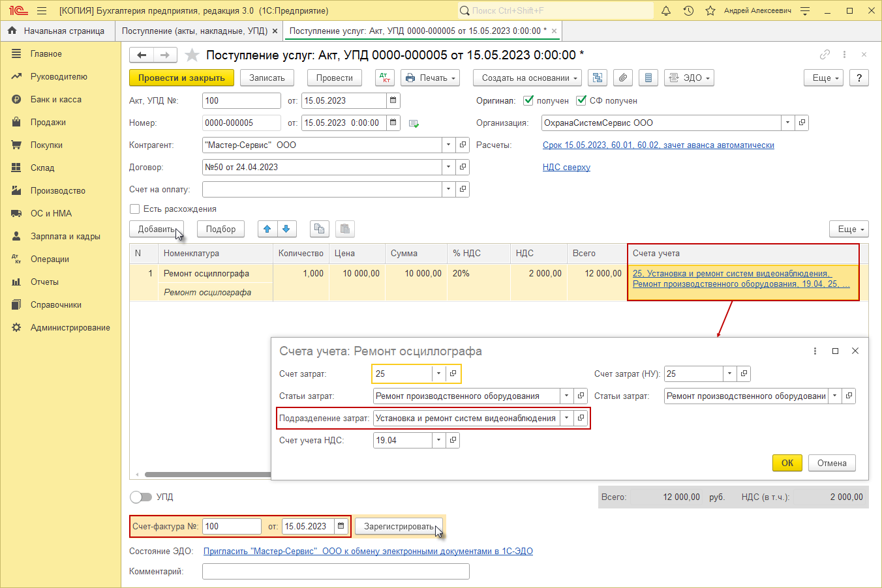Move row up arrow button
Image resolution: width=882 pixels, height=588 pixels.
(x=267, y=229)
